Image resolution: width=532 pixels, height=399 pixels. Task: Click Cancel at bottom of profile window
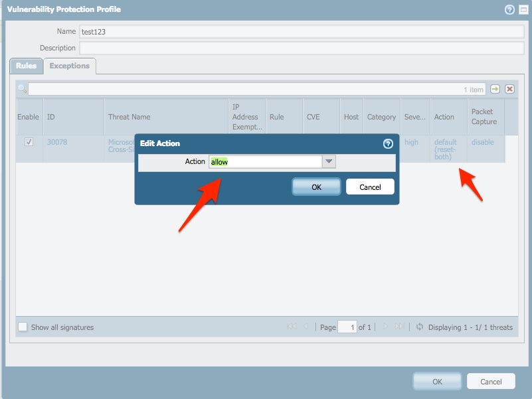(491, 382)
